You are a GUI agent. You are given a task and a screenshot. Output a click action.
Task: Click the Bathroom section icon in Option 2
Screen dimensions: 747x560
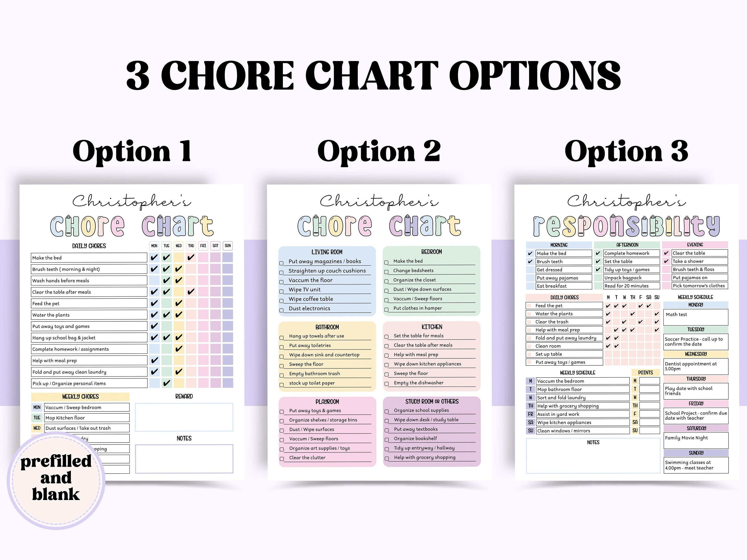point(328,327)
